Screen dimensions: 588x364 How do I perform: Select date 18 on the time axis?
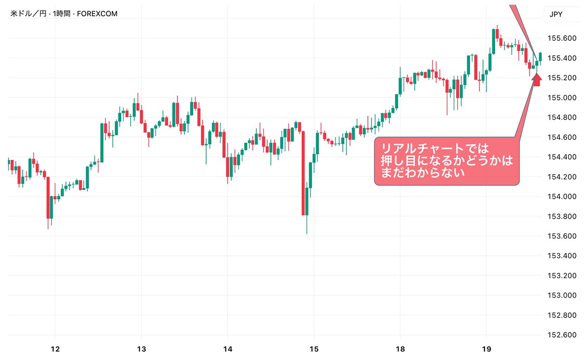[x=400, y=349]
